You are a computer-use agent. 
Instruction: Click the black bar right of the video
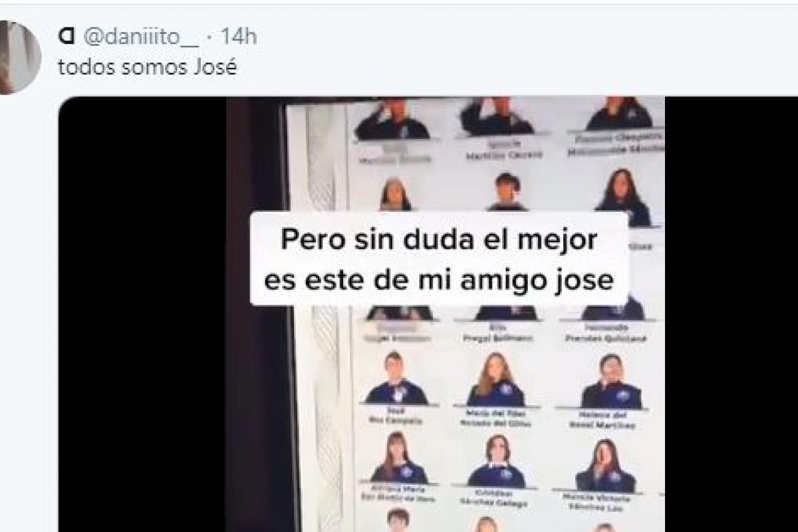(x=728, y=313)
